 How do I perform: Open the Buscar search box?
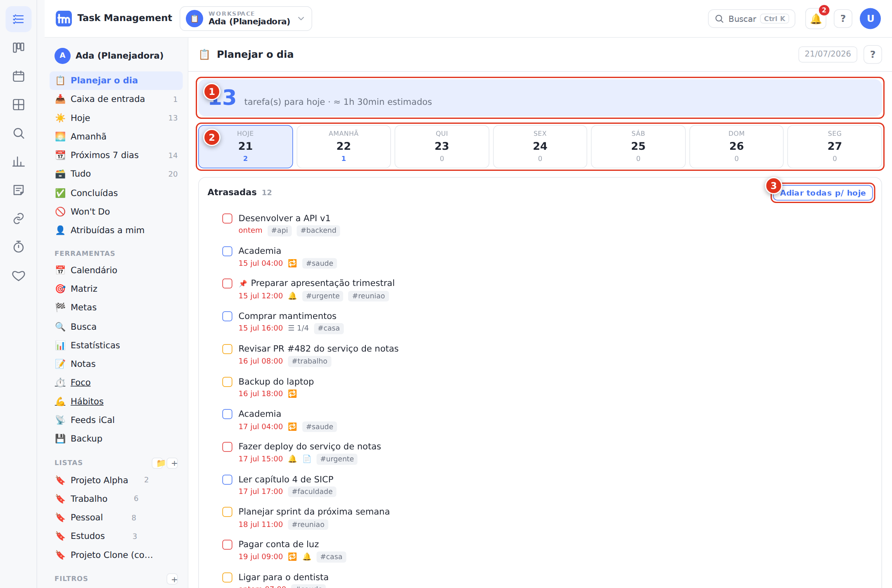pyautogui.click(x=751, y=19)
